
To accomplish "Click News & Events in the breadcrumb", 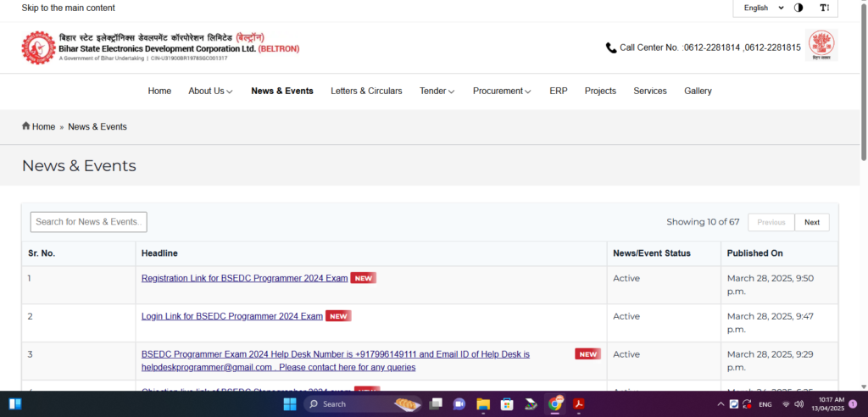I will [97, 127].
